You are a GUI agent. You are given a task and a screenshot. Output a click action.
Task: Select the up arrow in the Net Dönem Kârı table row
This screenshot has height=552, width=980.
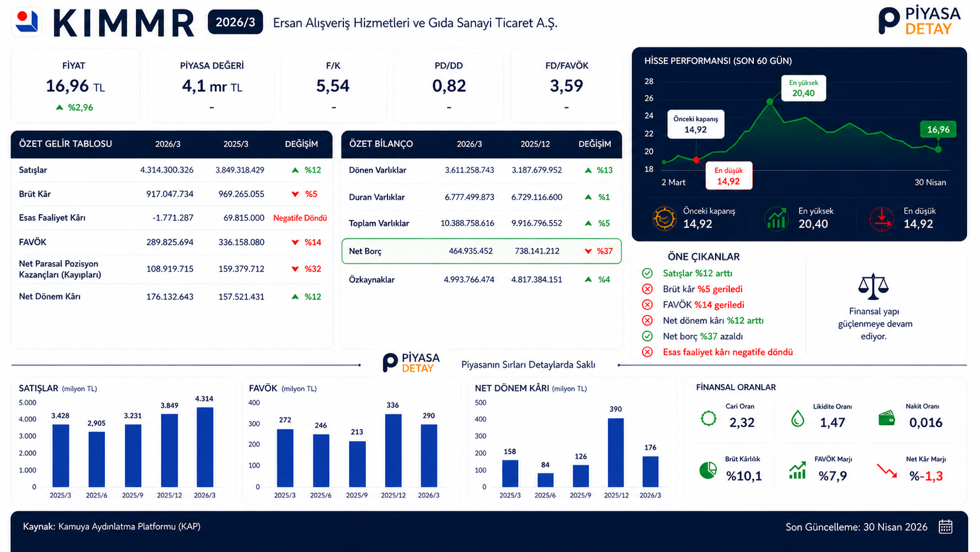click(x=295, y=297)
